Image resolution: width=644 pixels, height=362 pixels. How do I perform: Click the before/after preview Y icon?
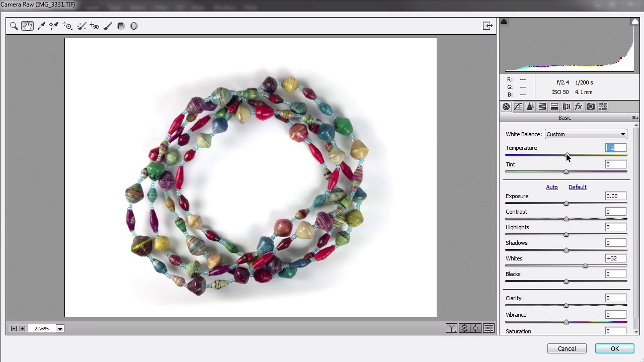pos(451,328)
